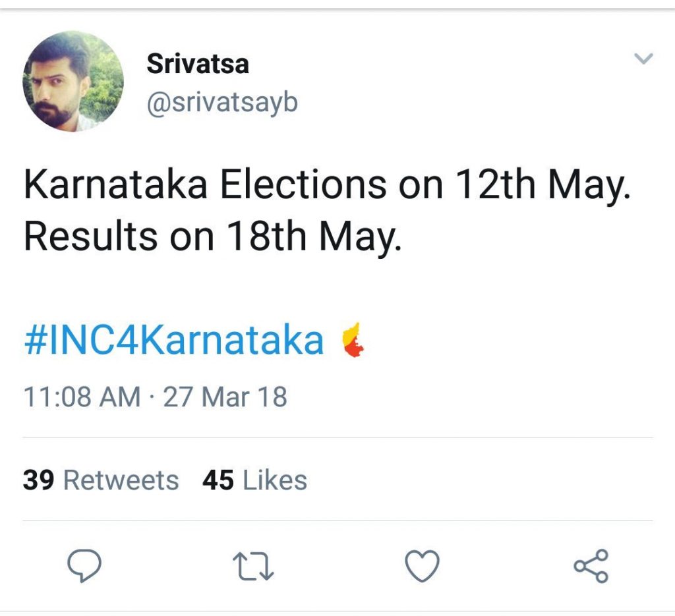This screenshot has height=616, width=675.
Task: Click the Karnataka map emoji after the hashtag
Action: coord(353,340)
